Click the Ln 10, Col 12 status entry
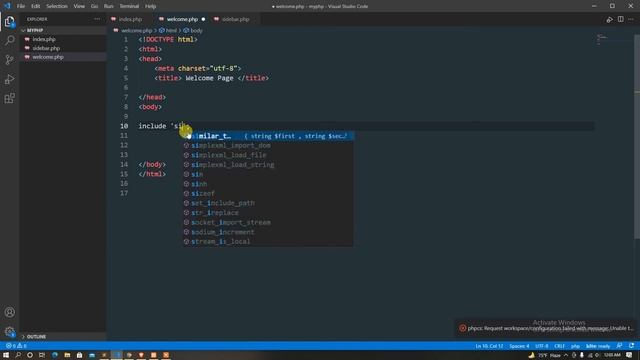Viewport: 640px width, 360px height. point(489,346)
